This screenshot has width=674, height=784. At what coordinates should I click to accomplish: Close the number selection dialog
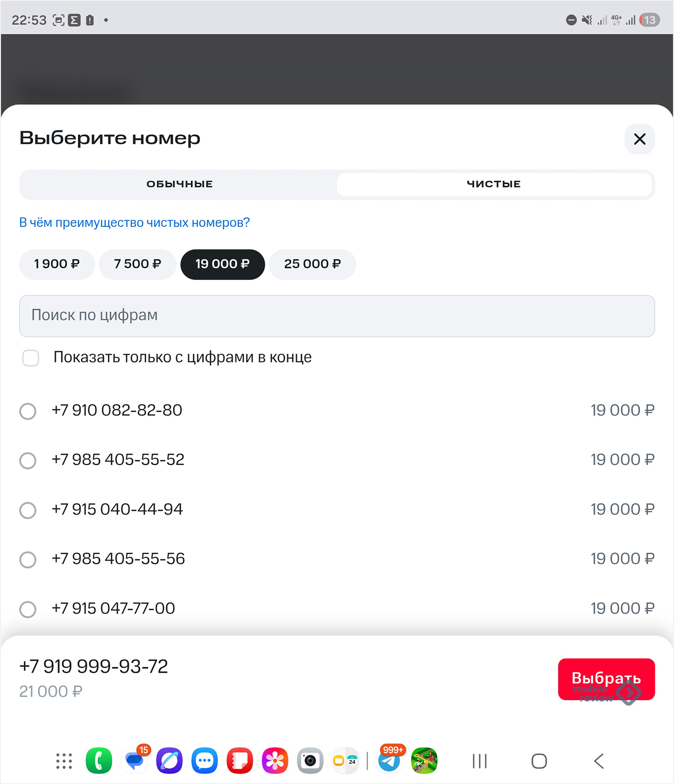pos(639,139)
